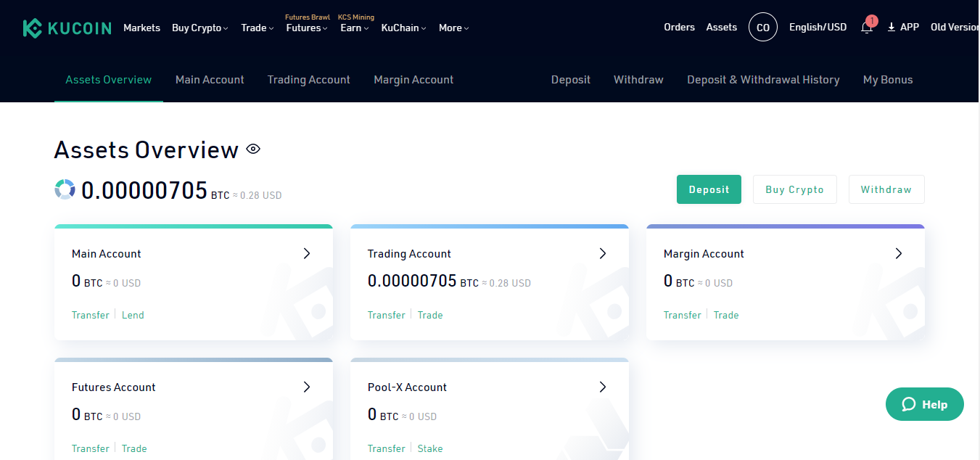Image resolution: width=980 pixels, height=460 pixels.
Task: Open Pool-X Account via arrow icon
Action: [x=603, y=387]
